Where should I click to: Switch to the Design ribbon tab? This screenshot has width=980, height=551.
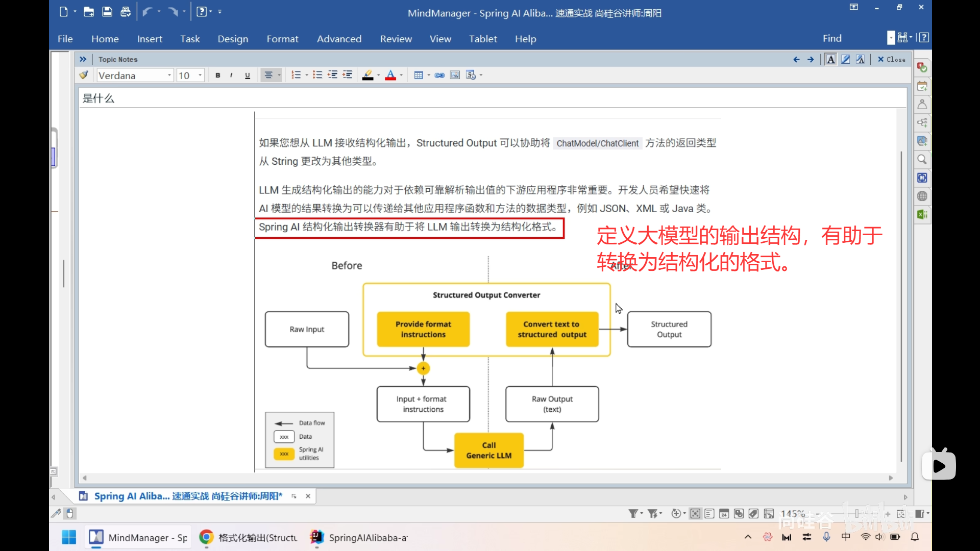tap(233, 38)
